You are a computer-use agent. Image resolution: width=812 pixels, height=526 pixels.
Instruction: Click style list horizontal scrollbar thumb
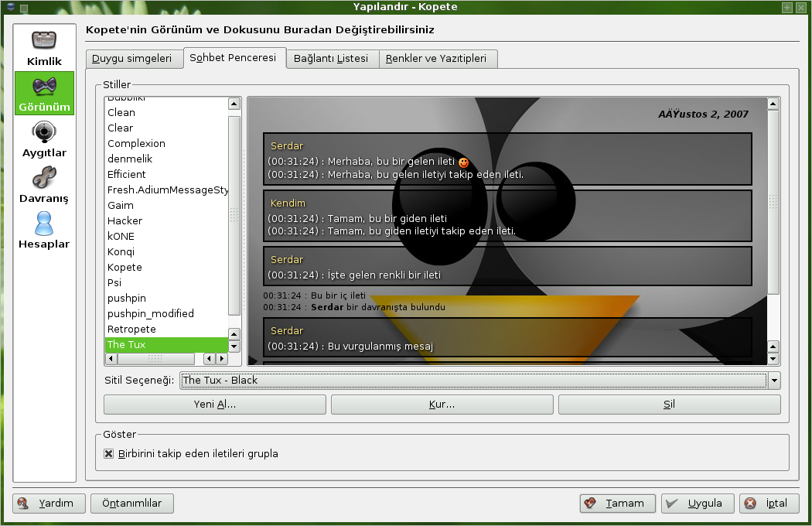click(156, 359)
